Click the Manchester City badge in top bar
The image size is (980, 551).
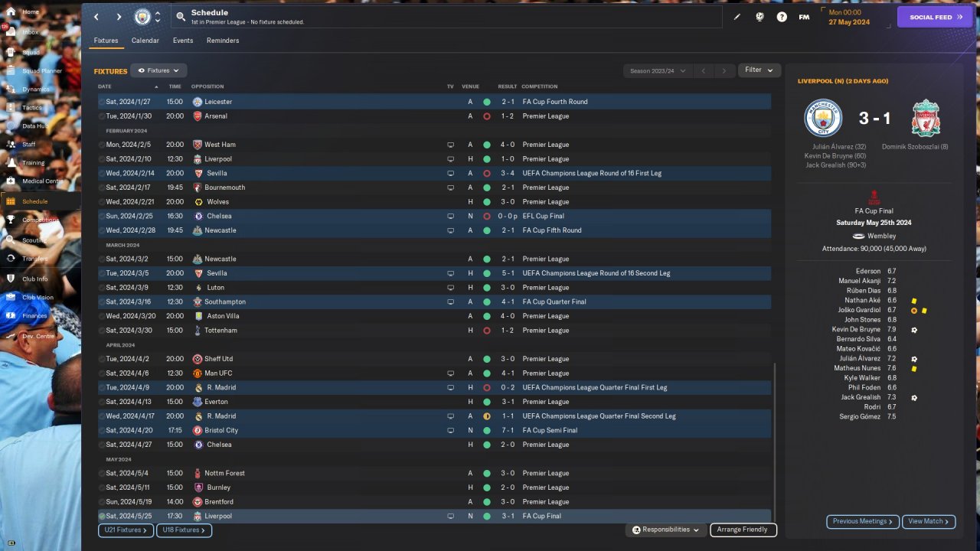coord(142,17)
